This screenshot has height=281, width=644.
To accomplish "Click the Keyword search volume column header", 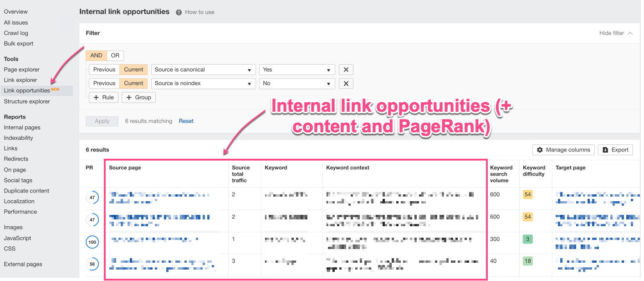I will [x=501, y=174].
